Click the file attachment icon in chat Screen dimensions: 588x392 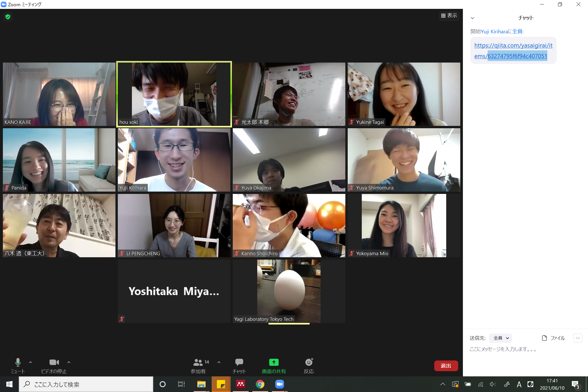click(544, 338)
